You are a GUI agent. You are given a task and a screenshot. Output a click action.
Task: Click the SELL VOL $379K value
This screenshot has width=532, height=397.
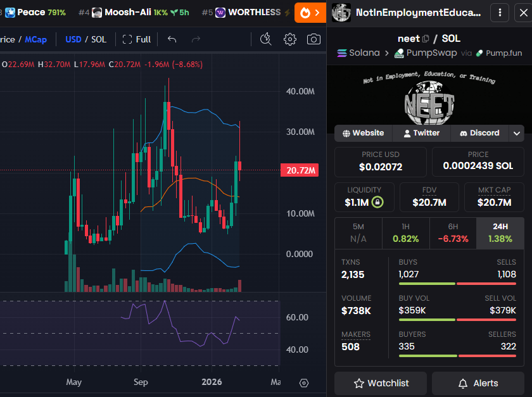[x=503, y=310]
